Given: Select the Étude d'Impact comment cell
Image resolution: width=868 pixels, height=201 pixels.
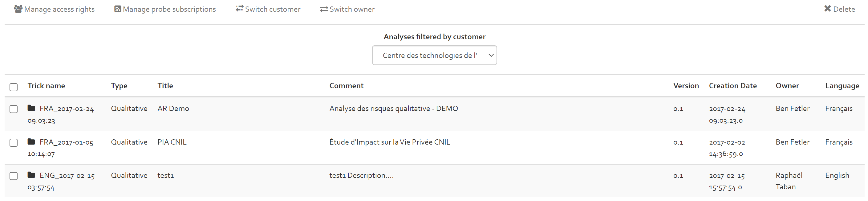Looking at the screenshot, I should tap(390, 142).
